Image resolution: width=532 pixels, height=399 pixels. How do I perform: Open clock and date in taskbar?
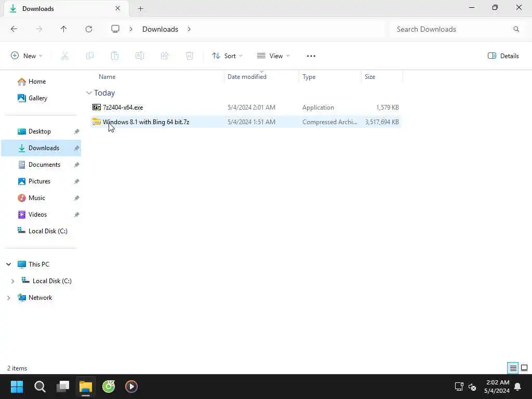coord(497,387)
